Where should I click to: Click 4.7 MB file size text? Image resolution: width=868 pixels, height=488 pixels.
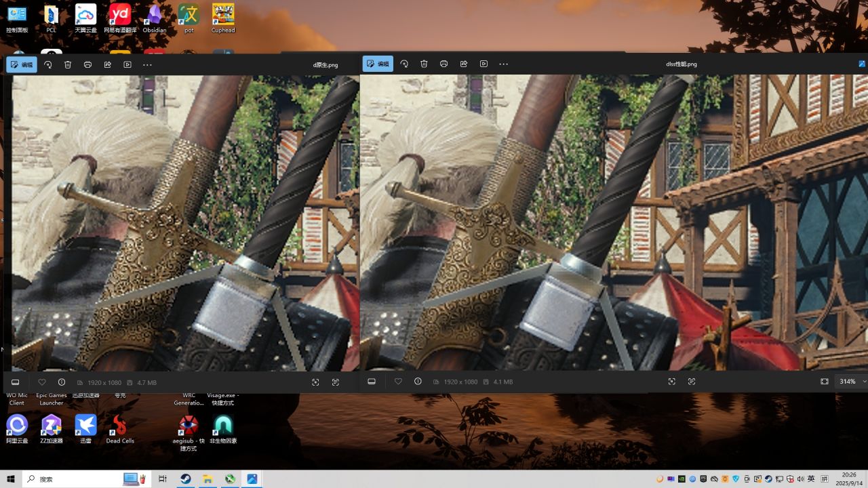tap(147, 382)
